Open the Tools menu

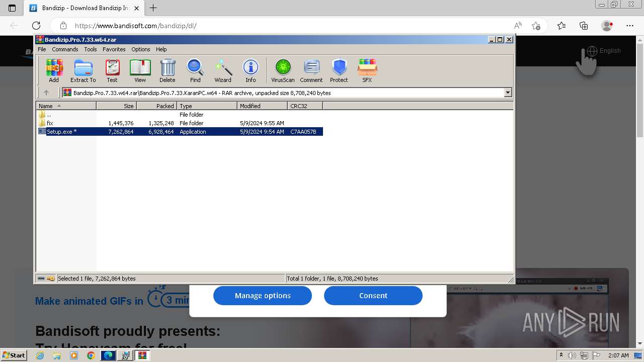click(x=91, y=49)
